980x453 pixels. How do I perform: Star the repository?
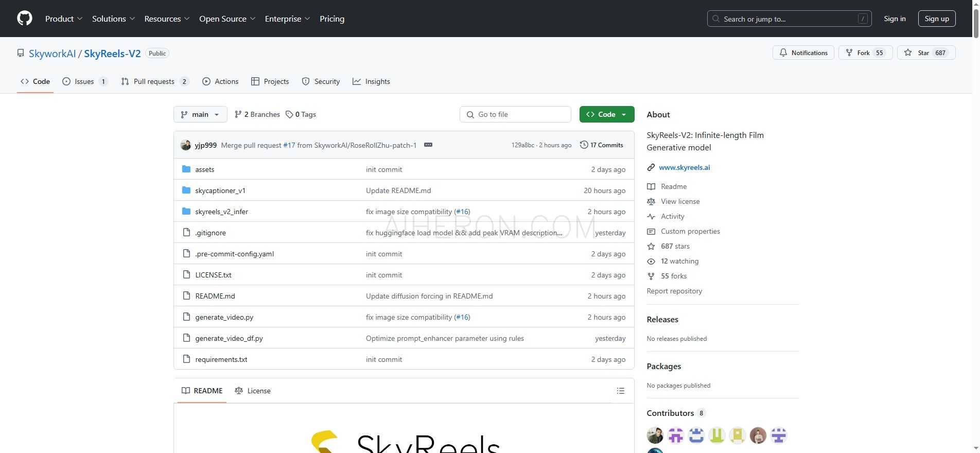click(926, 53)
